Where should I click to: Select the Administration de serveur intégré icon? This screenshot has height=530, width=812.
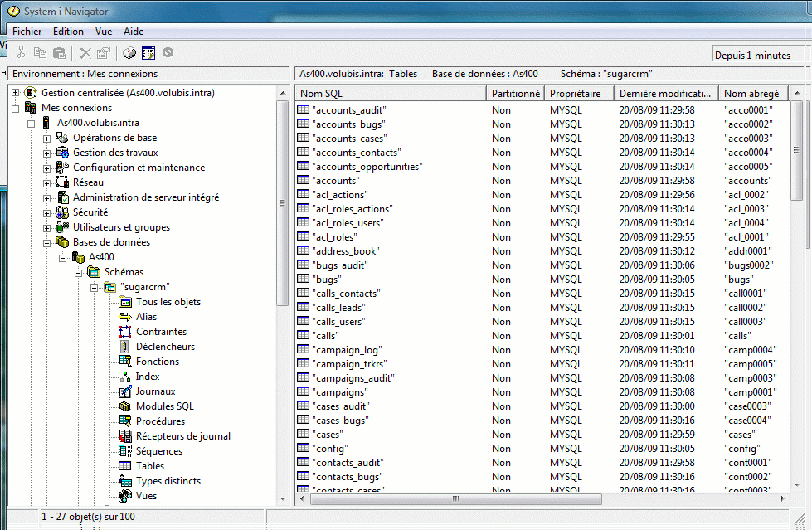62,197
